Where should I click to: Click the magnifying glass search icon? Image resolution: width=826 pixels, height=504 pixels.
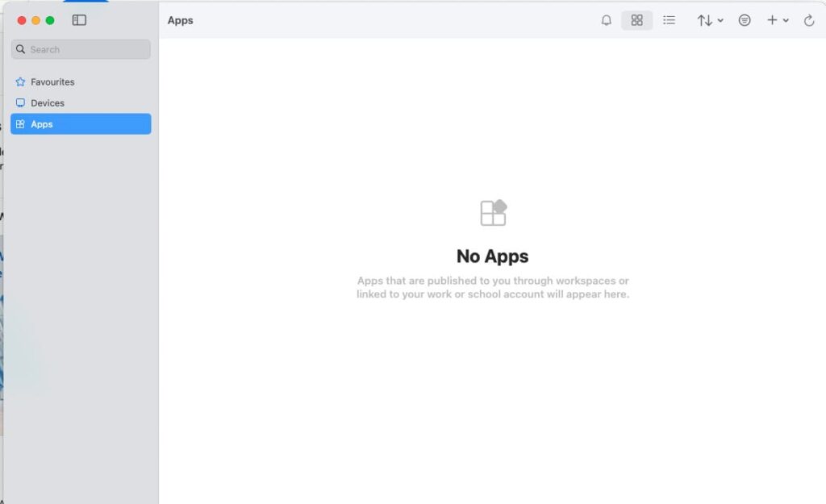(21, 49)
